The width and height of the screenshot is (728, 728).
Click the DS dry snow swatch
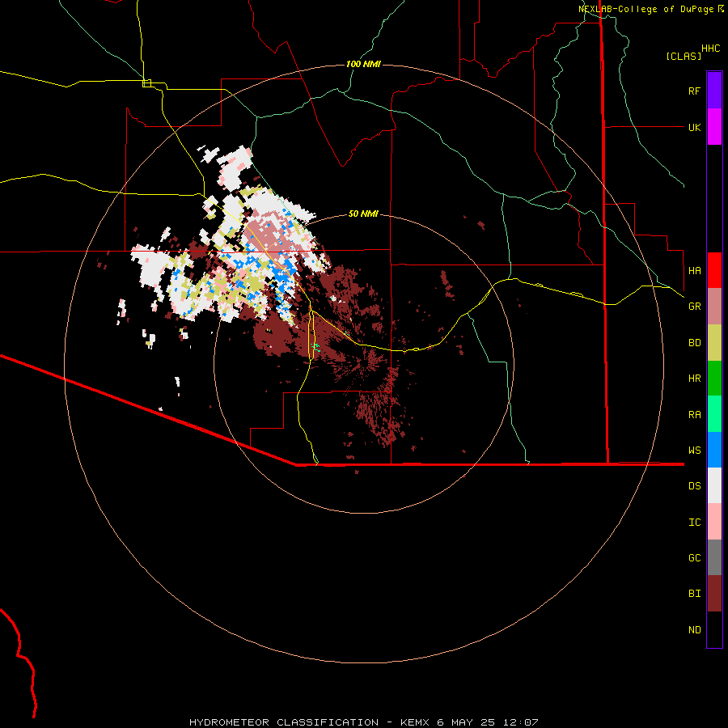click(714, 485)
